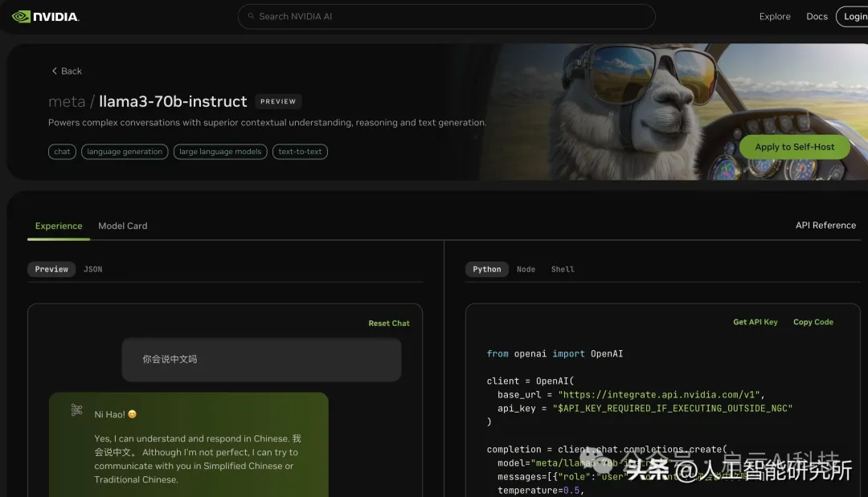Go Back to the previous page
The width and height of the screenshot is (868, 497).
(67, 71)
